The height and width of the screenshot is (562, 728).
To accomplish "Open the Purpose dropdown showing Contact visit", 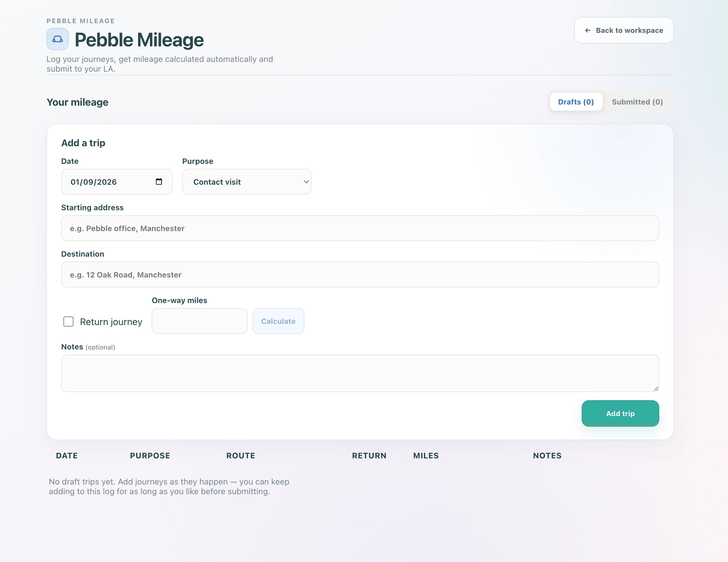I will (x=246, y=182).
